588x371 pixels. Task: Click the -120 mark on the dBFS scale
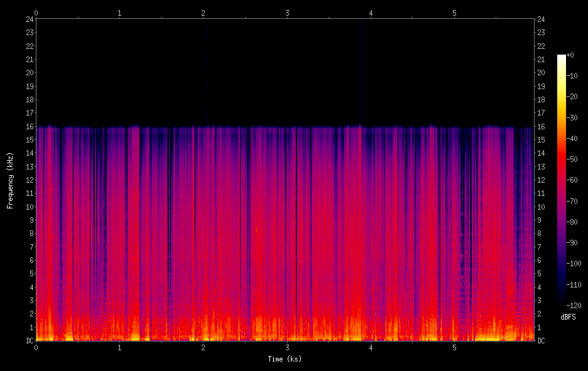(x=572, y=306)
